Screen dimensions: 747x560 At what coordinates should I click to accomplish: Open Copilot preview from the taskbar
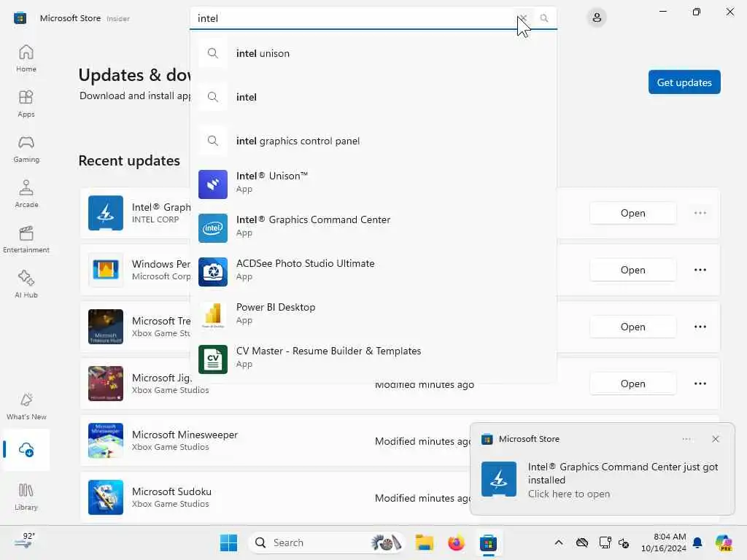(724, 542)
